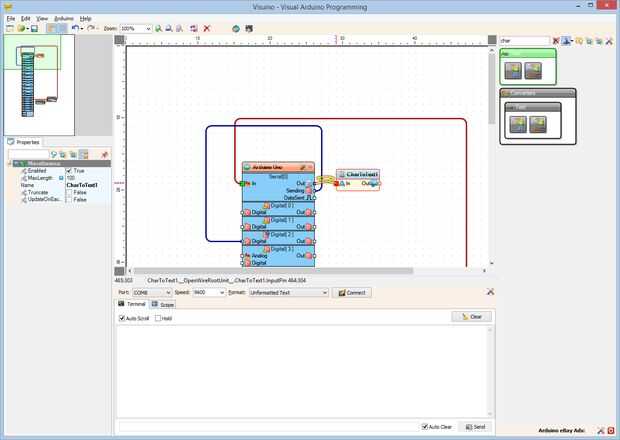The width and height of the screenshot is (620, 440).
Task: Clear the component search with red X
Action: coord(556,41)
